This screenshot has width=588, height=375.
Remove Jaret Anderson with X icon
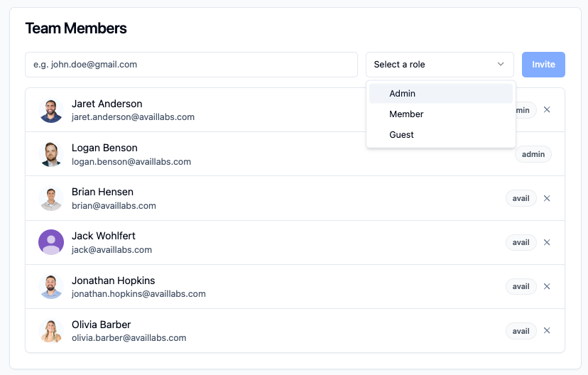tap(547, 110)
